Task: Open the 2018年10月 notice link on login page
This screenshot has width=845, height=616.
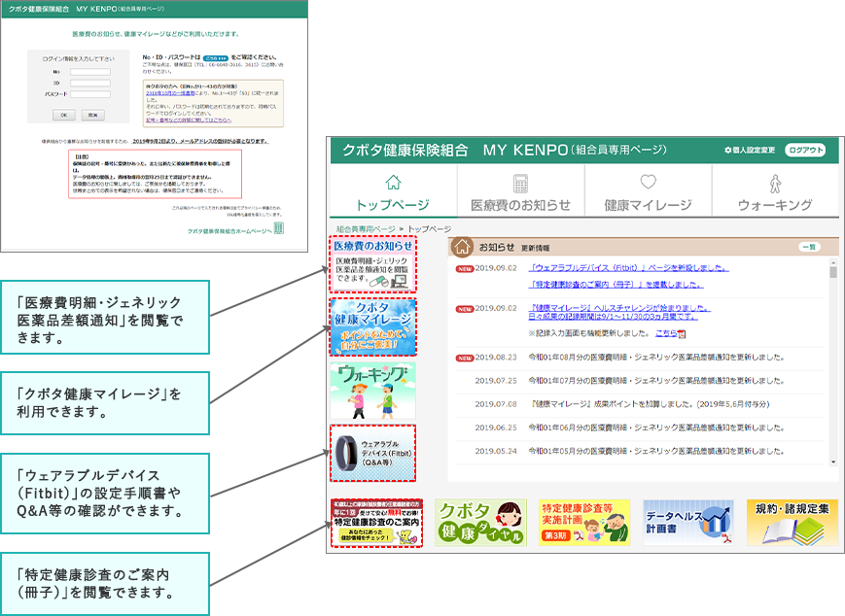Action: (170, 93)
